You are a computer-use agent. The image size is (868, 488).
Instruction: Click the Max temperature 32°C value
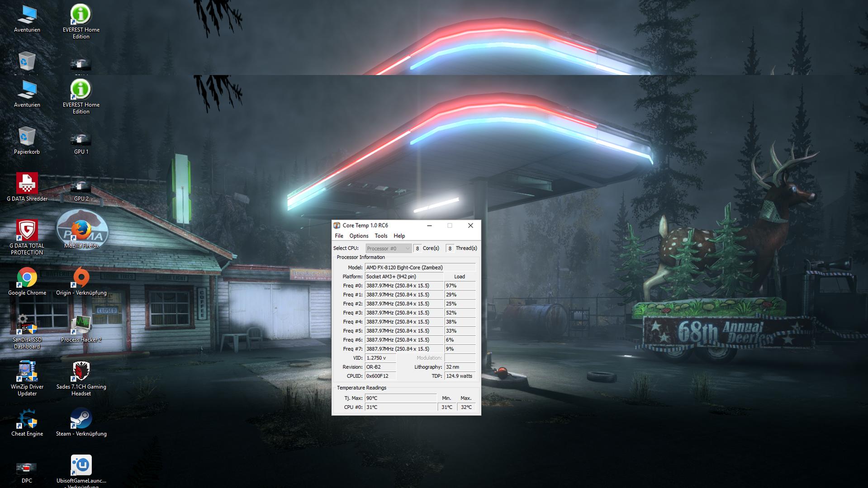tap(466, 407)
